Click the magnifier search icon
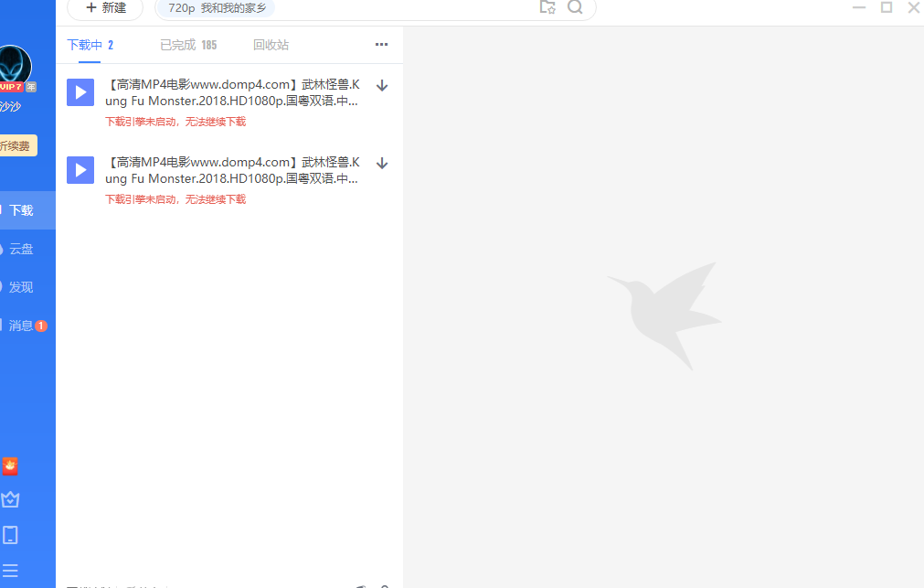The height and width of the screenshot is (588, 924). (x=575, y=7)
